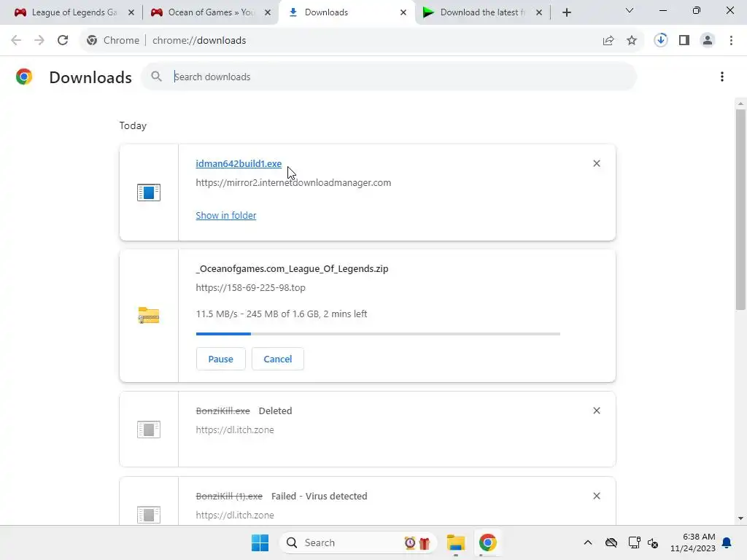Viewport: 747px width, 560px height.
Task: Click _Oceanofgames.com_League_Of_Legends.zip file name
Action: tap(292, 268)
